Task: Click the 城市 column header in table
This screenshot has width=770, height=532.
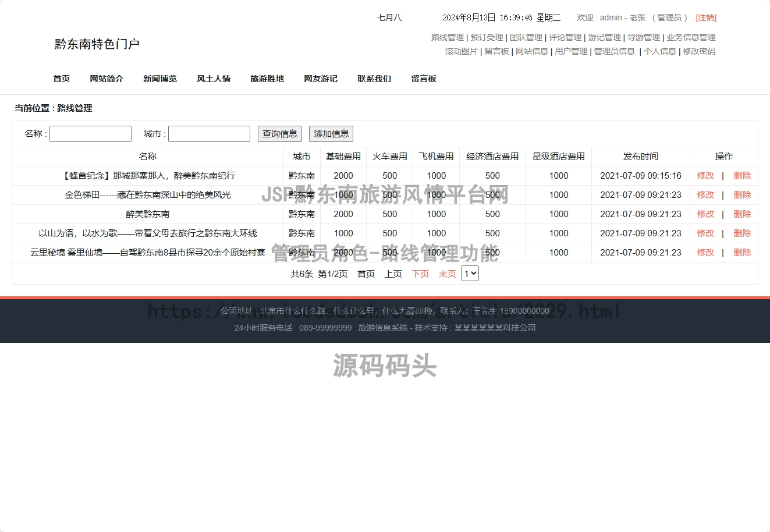Action: [x=301, y=157]
